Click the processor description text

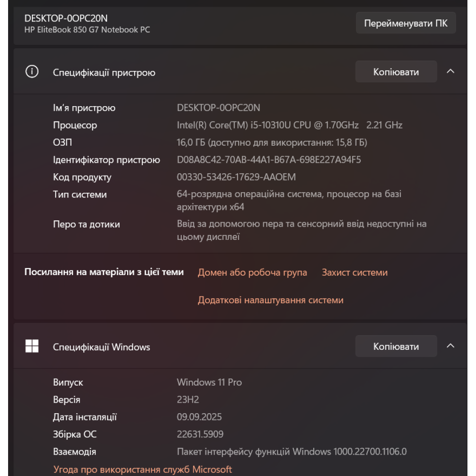click(x=289, y=126)
